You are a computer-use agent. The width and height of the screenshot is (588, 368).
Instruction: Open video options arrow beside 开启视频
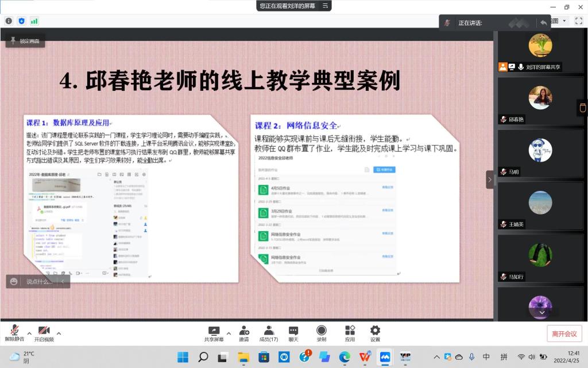[x=59, y=333]
